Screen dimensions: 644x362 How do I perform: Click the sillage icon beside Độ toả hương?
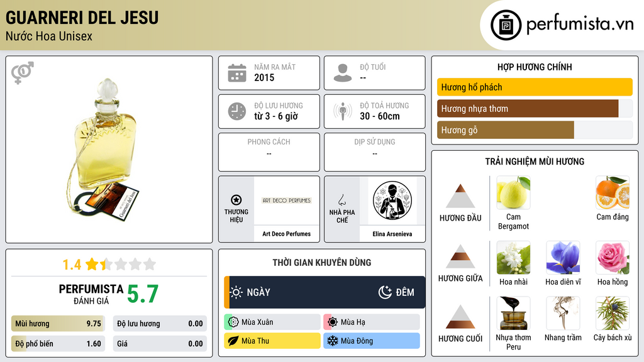coord(343,111)
